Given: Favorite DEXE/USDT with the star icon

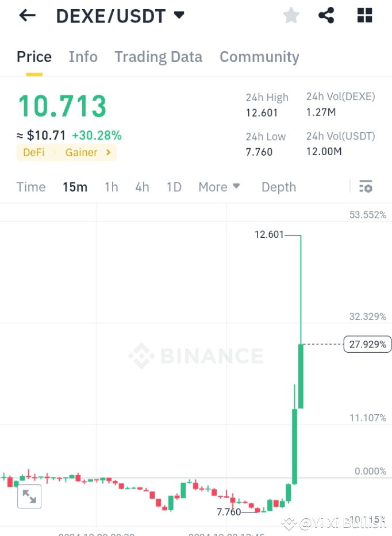Looking at the screenshot, I should tap(291, 16).
